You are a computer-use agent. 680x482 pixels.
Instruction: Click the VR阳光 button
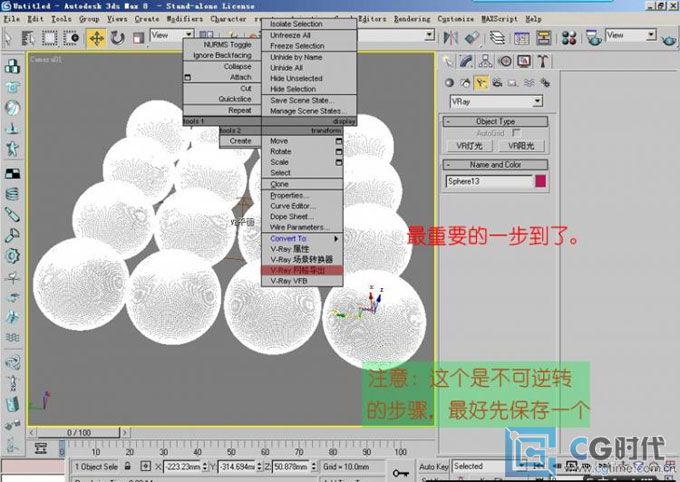tap(521, 146)
